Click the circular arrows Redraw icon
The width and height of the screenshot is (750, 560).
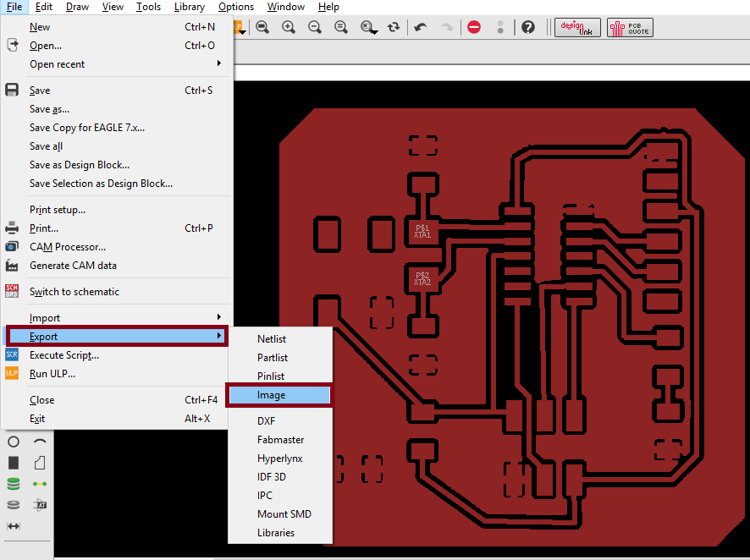394,27
